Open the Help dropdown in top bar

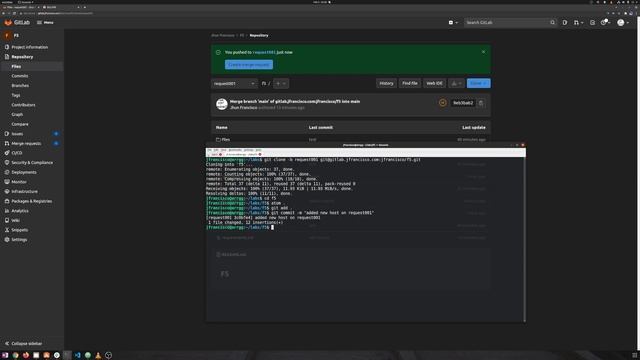click(x=605, y=22)
